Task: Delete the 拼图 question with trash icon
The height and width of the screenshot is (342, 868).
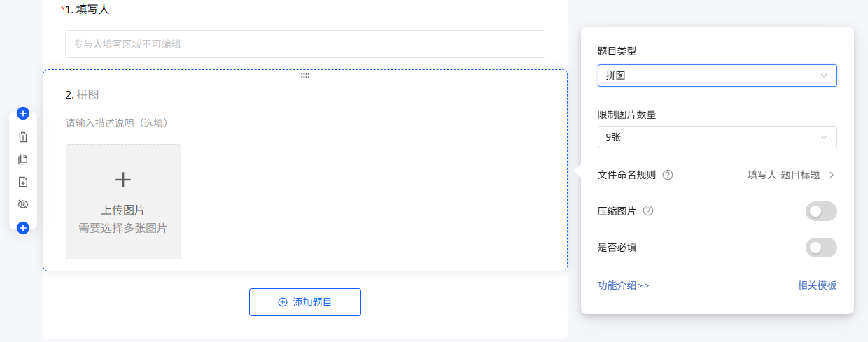Action: coord(23,137)
